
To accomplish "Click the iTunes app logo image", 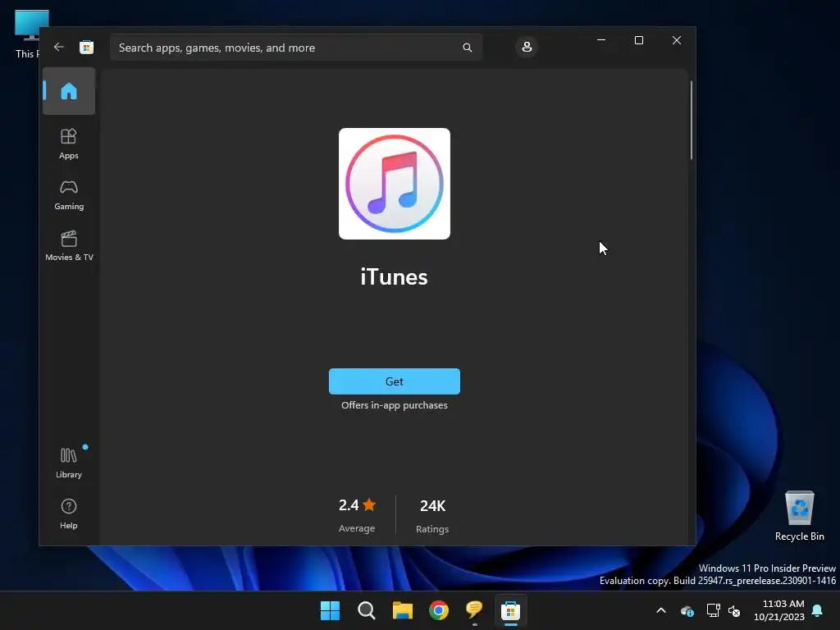I will (395, 184).
